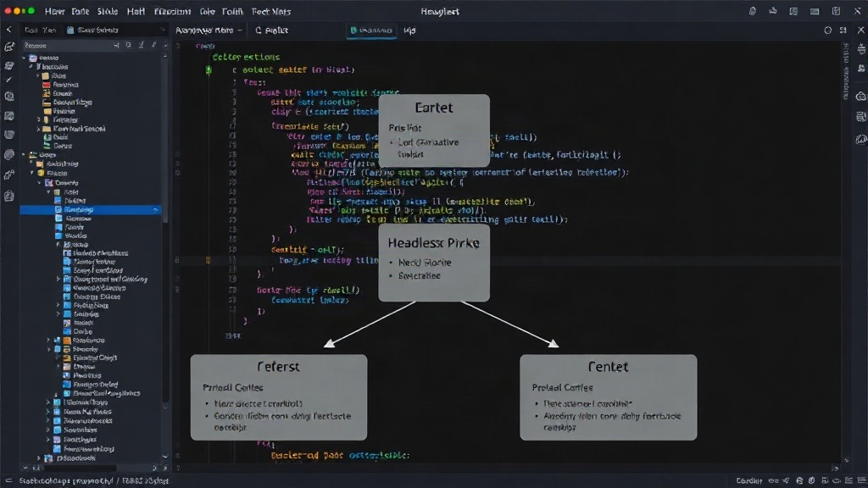Expand the 'Fon fad Senod' folder arrow
Screen dimensions: 868x488
click(x=38, y=129)
